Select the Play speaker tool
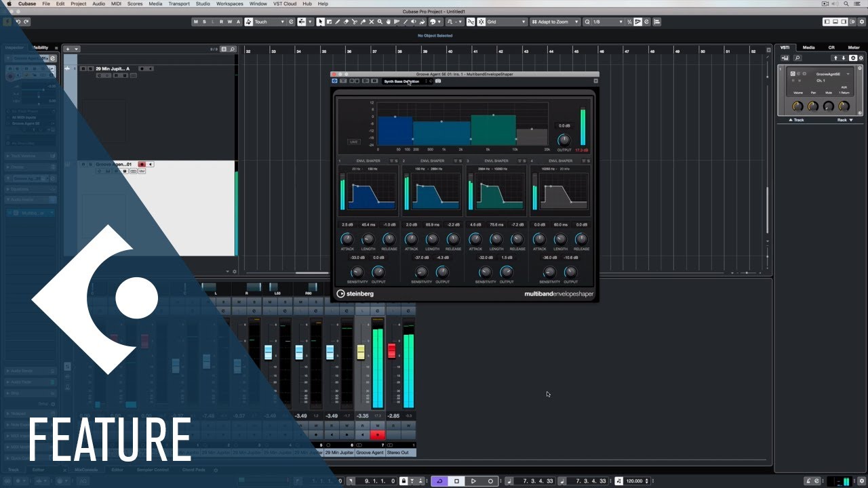Viewport: 868px width, 488px height. (414, 22)
